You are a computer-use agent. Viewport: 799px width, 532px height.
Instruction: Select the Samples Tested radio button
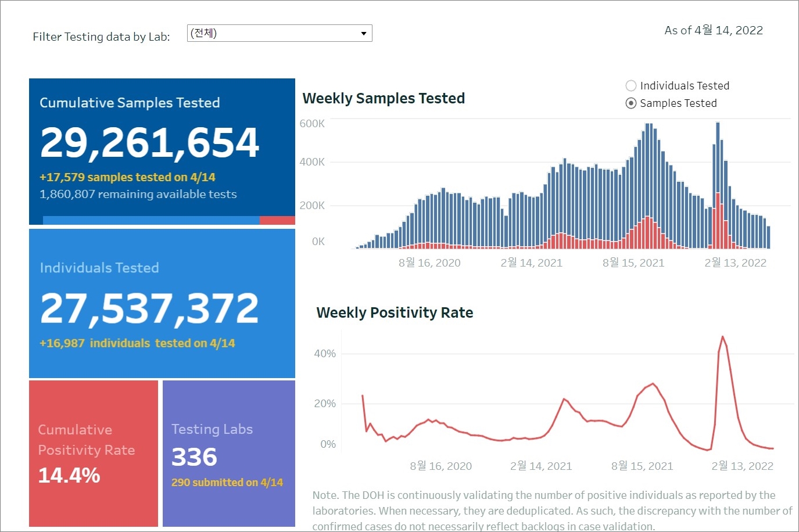click(x=631, y=103)
